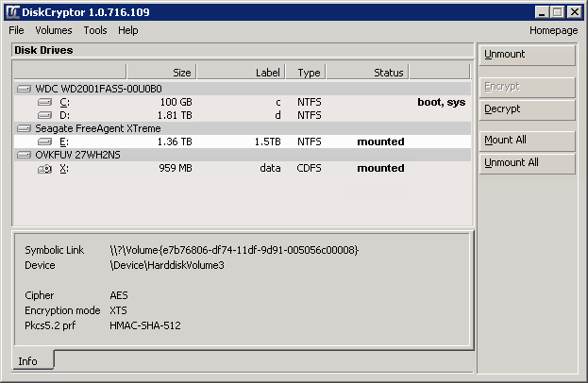Open the File menu
588x383 pixels.
pos(16,30)
